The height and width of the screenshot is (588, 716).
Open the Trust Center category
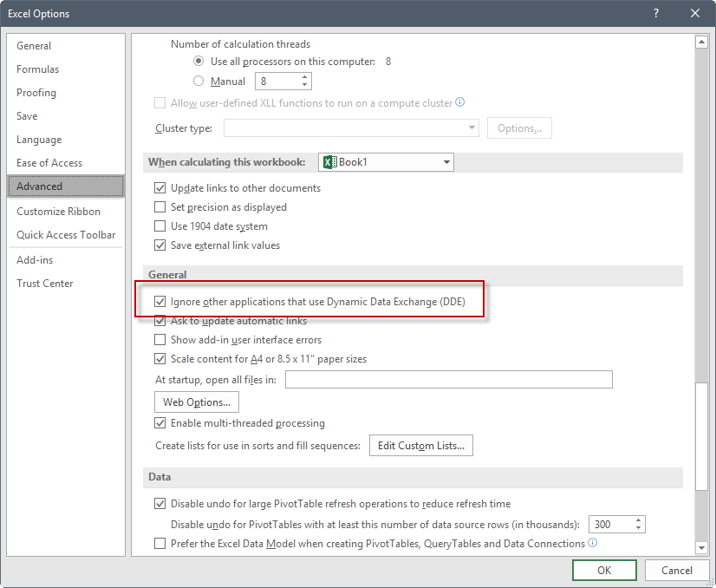[66, 284]
